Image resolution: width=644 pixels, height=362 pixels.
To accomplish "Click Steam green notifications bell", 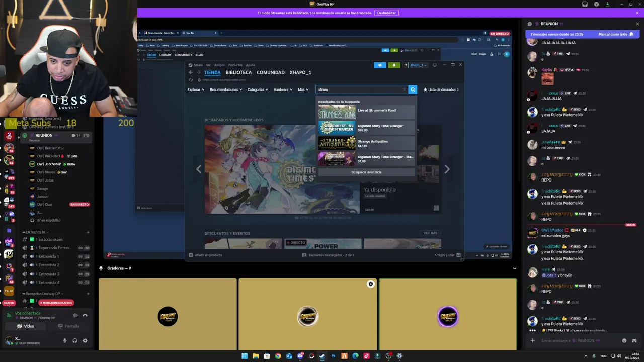I will click(x=394, y=65).
